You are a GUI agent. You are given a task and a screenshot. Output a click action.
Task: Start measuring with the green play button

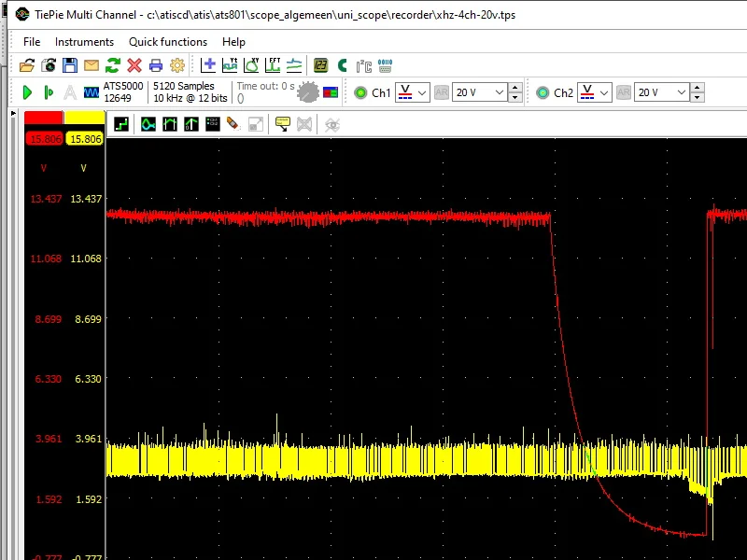click(x=27, y=92)
